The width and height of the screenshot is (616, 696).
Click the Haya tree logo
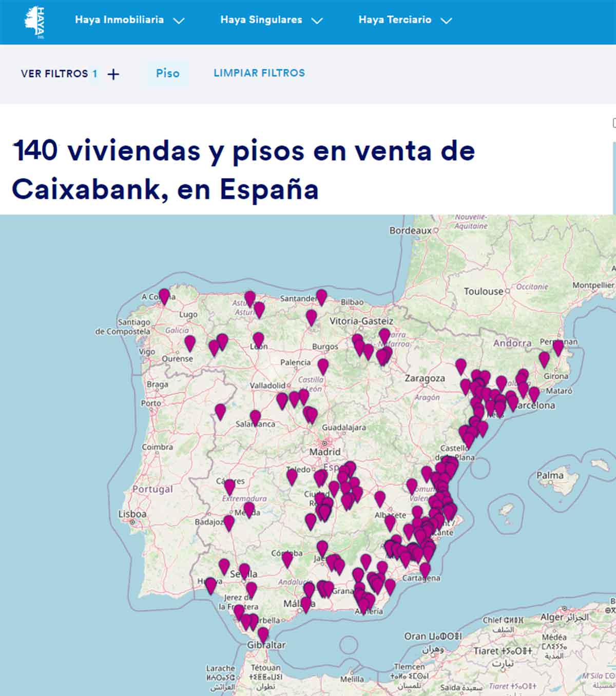coord(35,22)
